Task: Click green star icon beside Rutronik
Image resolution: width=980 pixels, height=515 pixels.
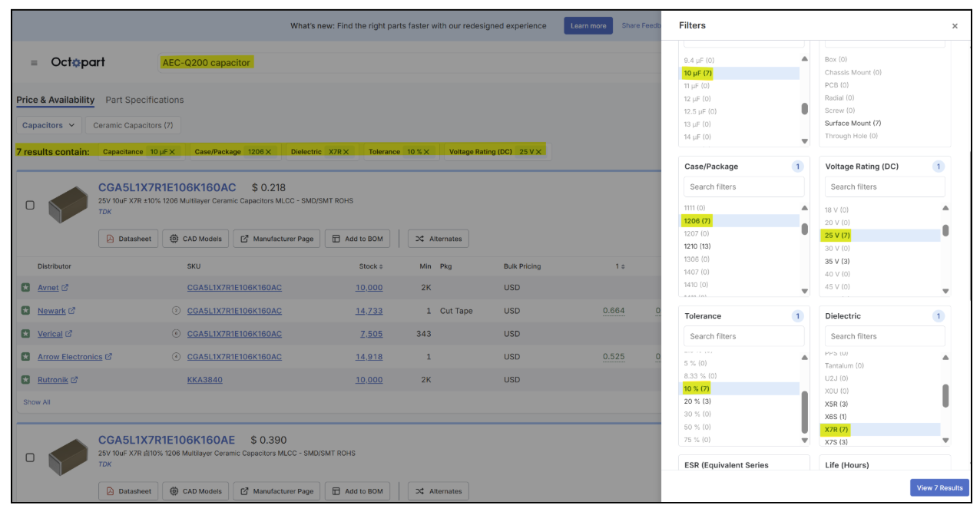Action: click(26, 380)
